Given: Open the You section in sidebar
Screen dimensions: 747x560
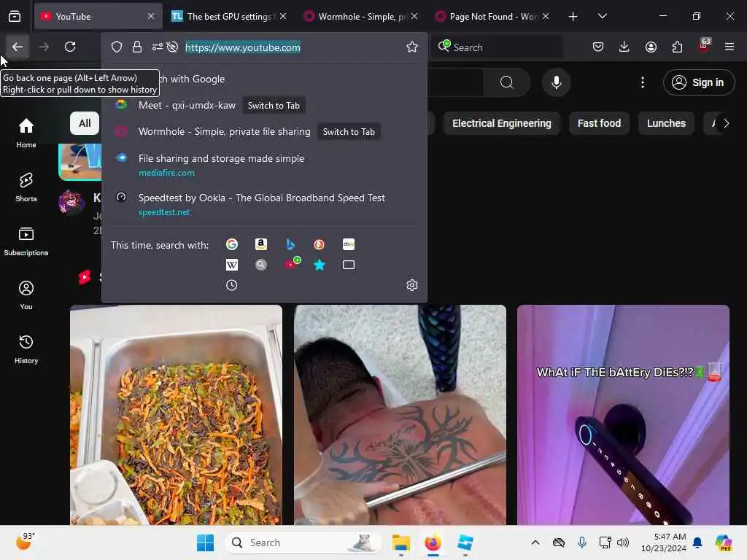Looking at the screenshot, I should point(26,295).
